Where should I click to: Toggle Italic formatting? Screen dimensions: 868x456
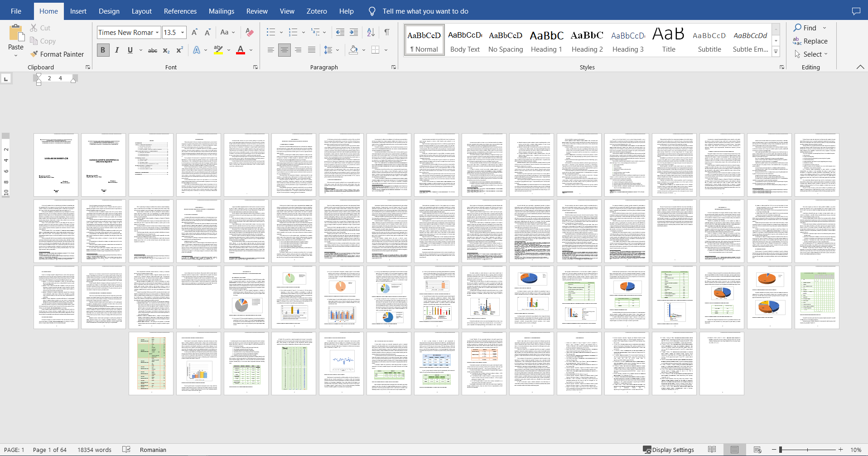point(117,50)
